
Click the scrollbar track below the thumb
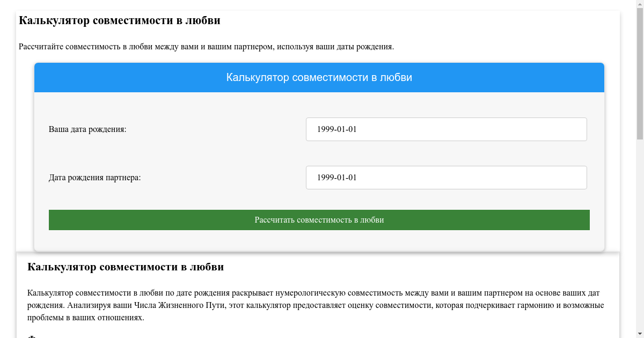coord(640,236)
